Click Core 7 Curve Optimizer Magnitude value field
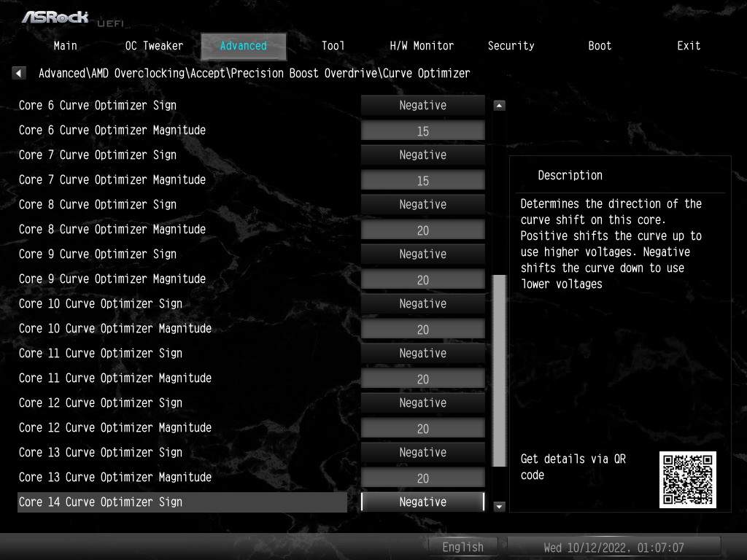This screenshot has height=560, width=747. 423,180
